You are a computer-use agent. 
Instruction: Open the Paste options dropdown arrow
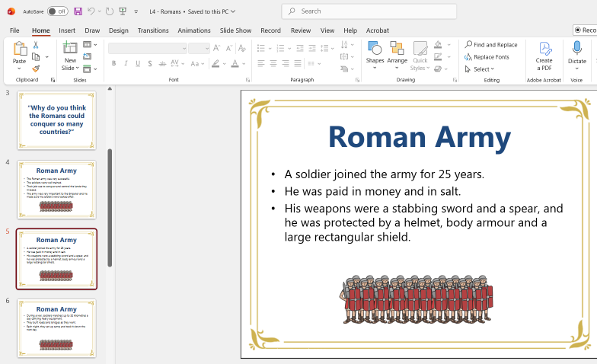coord(20,69)
